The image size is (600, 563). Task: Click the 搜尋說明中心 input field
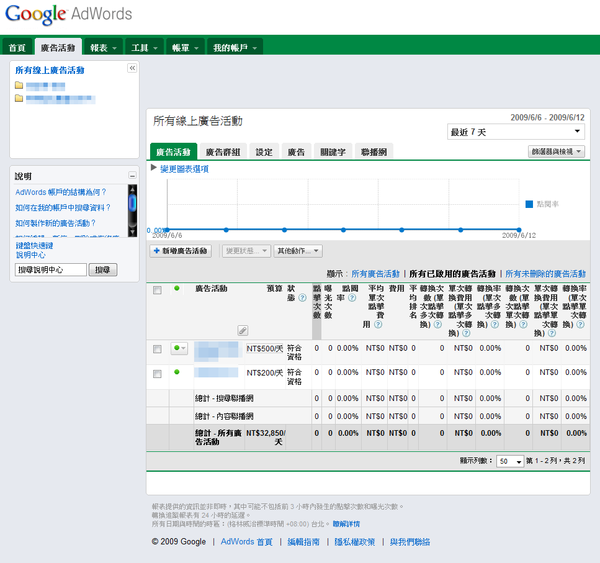click(51, 269)
